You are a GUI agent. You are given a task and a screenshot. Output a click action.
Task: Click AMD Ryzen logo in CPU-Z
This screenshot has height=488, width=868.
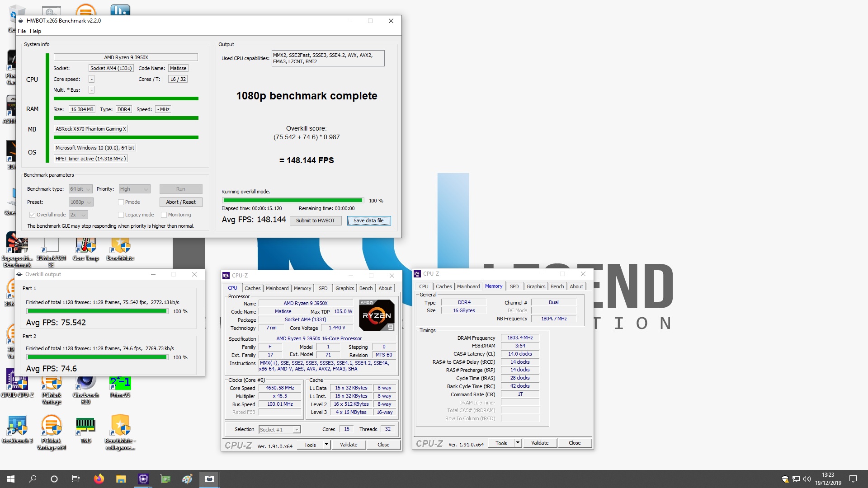tap(377, 315)
